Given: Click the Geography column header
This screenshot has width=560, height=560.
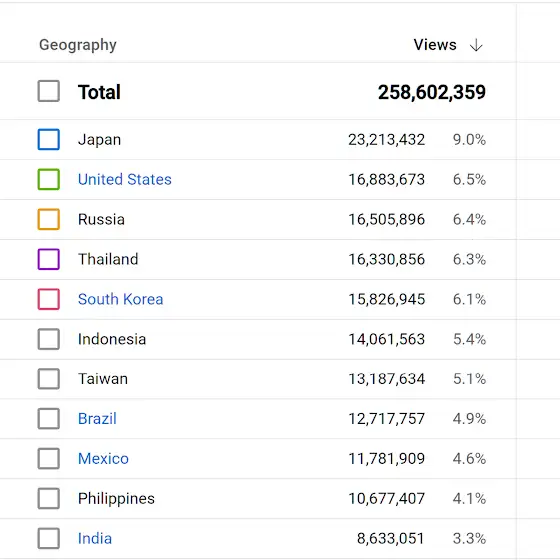Looking at the screenshot, I should click(x=78, y=45).
